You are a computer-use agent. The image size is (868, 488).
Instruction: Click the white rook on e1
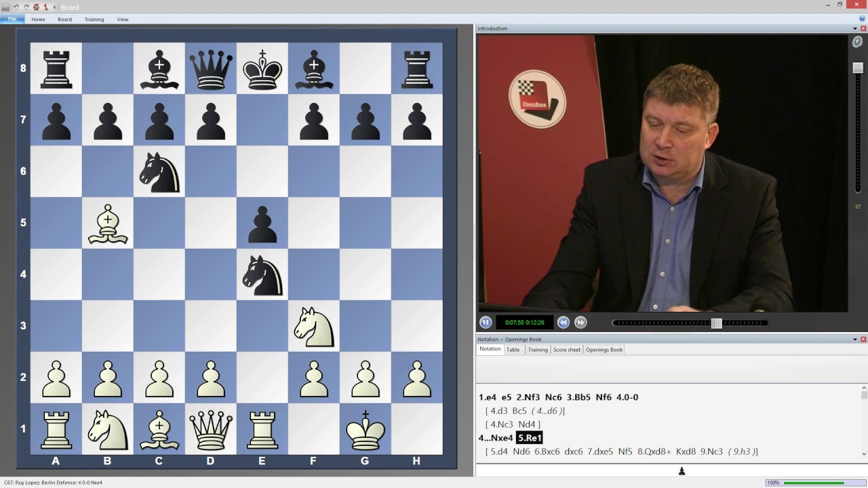point(262,428)
